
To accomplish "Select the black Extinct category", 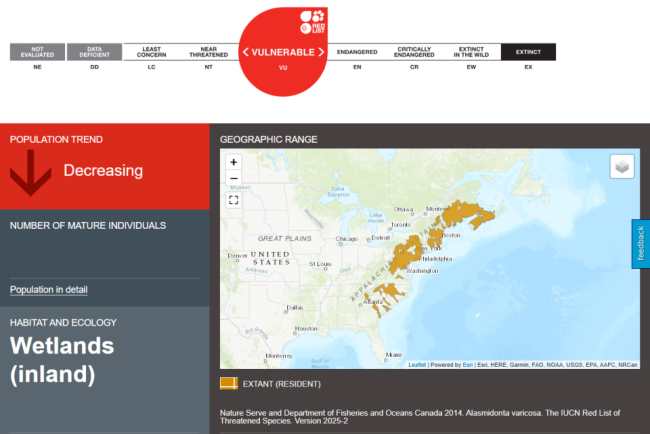I will tap(528, 52).
